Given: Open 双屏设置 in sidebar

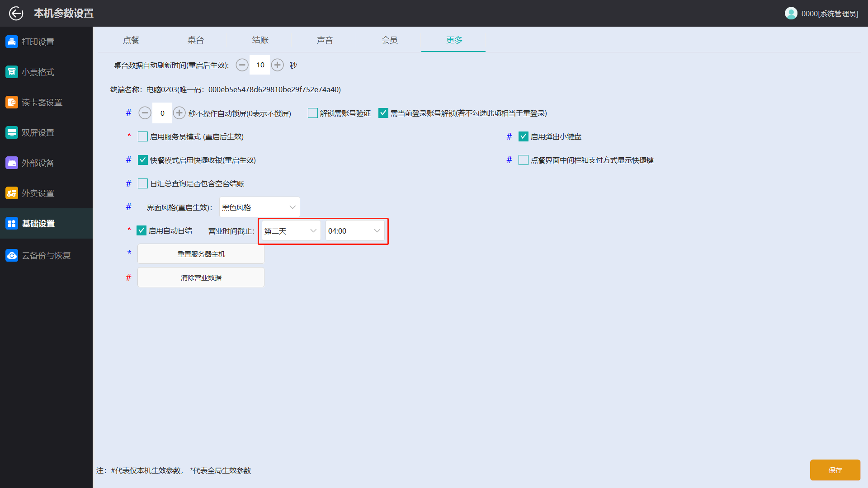Looking at the screenshot, I should [x=46, y=132].
